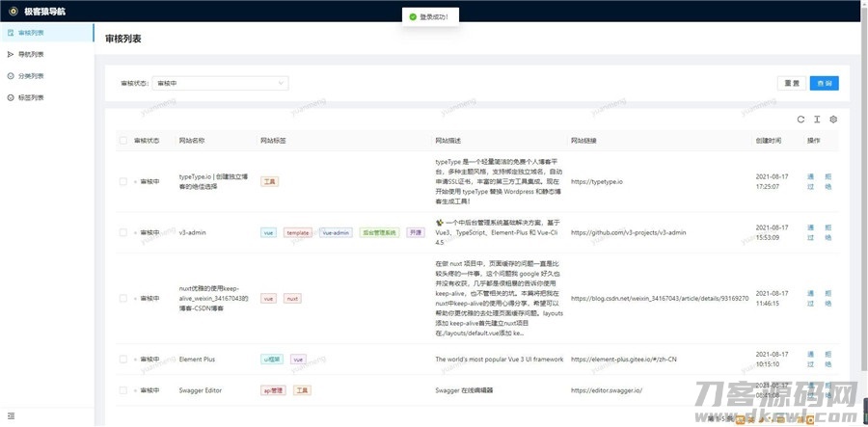The height and width of the screenshot is (427, 868).
Task: Click the 工具 tag in typeType.io row
Action: point(270,181)
